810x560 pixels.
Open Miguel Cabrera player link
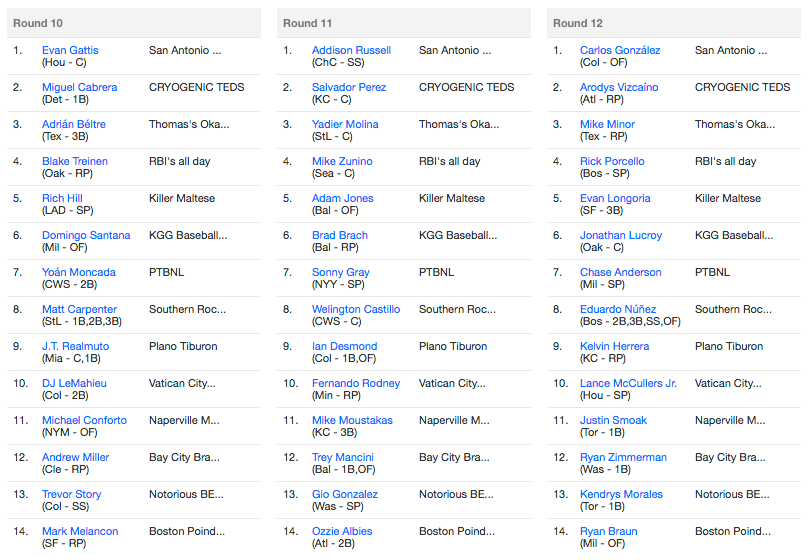80,87
